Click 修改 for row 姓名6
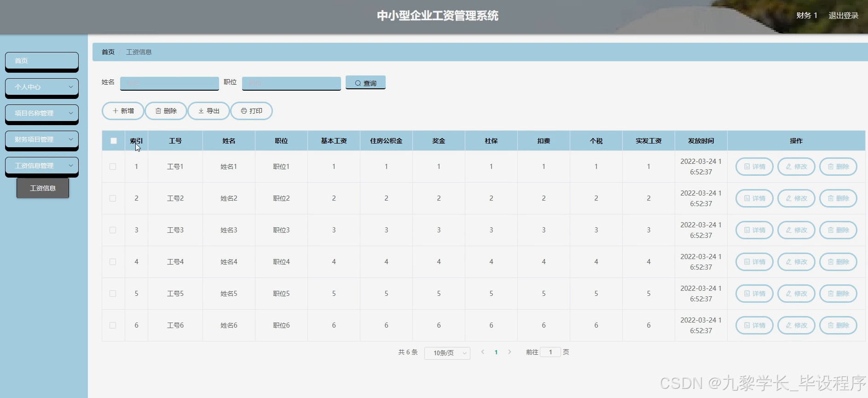The height and width of the screenshot is (398, 868). tap(796, 325)
